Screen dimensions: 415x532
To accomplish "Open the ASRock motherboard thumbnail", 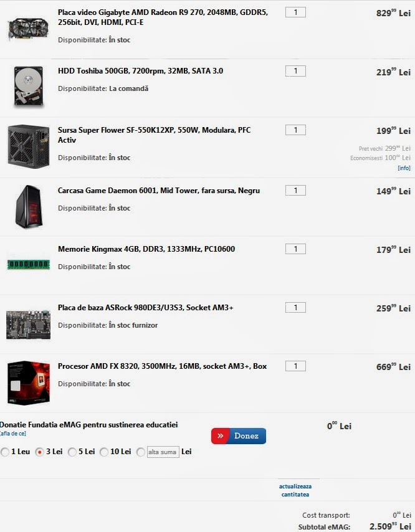I will click(x=29, y=325).
